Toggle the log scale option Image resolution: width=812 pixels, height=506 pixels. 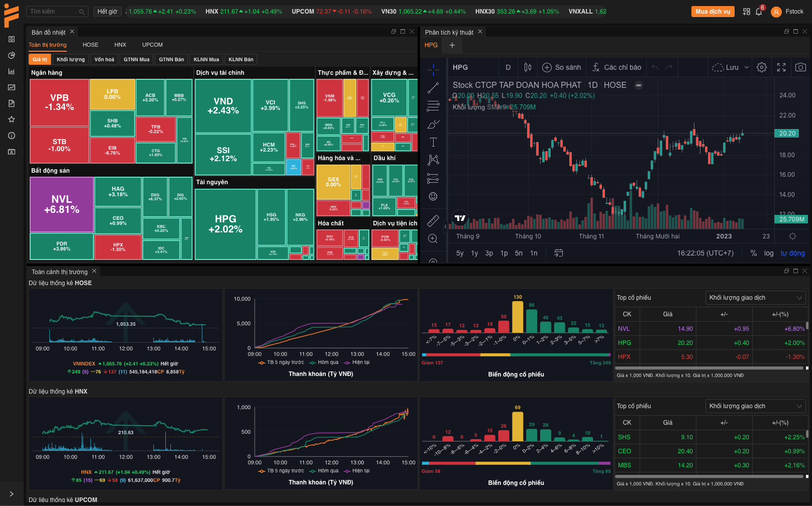[769, 253]
